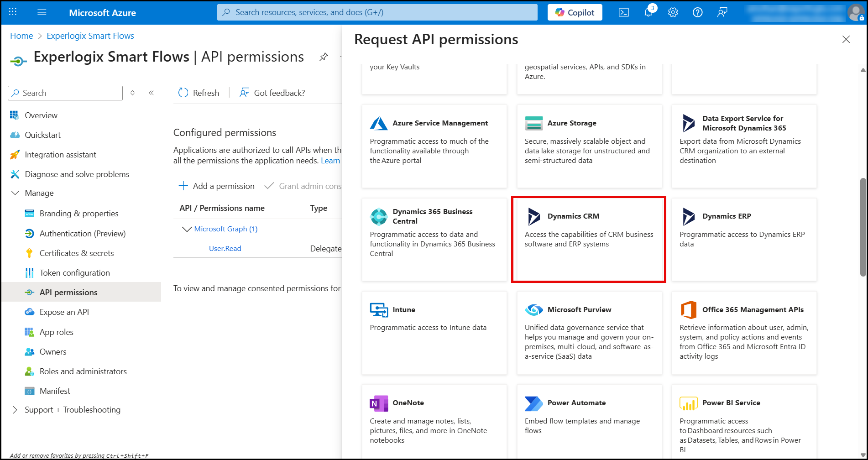Screen dimensions: 868x460
Task: Open Expose an API
Action: 64,312
